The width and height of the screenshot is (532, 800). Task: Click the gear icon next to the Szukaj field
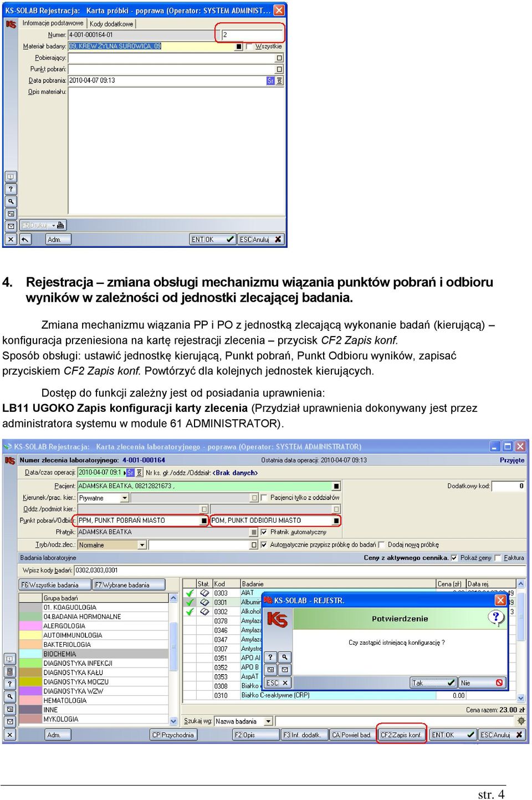pyautogui.click(x=521, y=721)
